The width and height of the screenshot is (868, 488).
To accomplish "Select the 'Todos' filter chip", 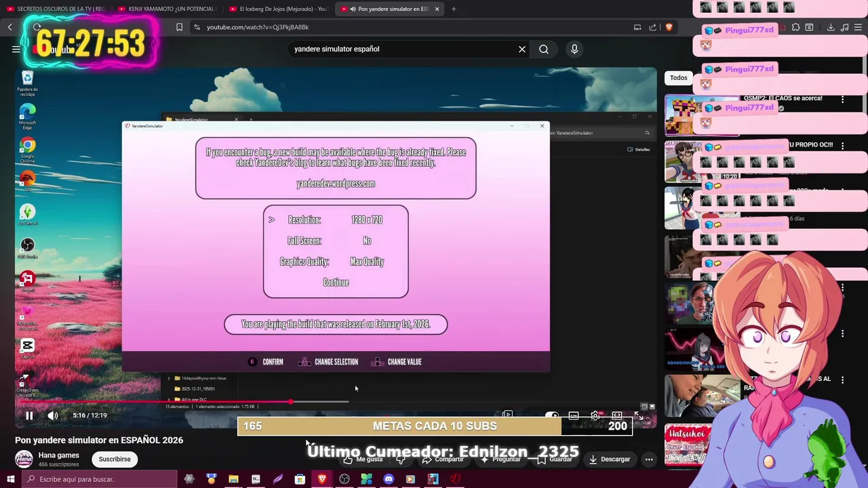I will click(x=678, y=78).
